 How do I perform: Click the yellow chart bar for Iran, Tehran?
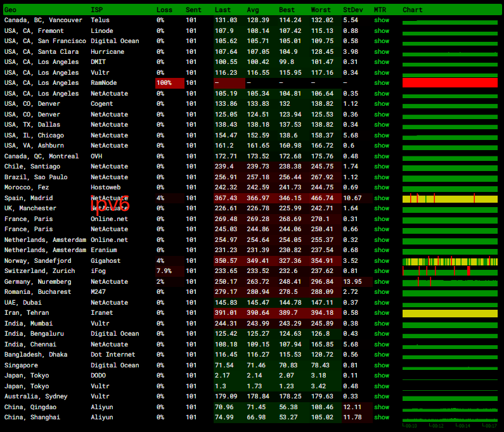click(x=450, y=314)
